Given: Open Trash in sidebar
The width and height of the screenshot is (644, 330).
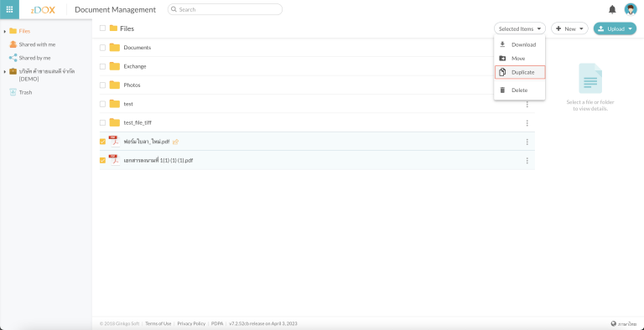Looking at the screenshot, I should (x=25, y=92).
